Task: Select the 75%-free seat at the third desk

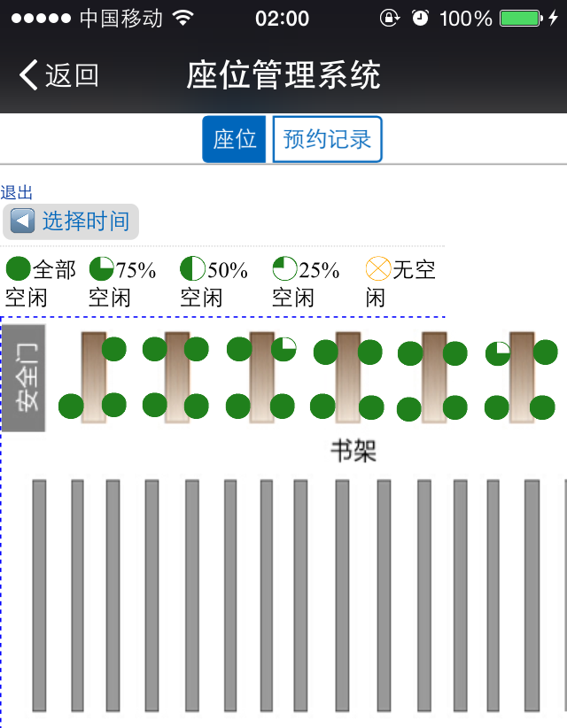Action: point(283,349)
